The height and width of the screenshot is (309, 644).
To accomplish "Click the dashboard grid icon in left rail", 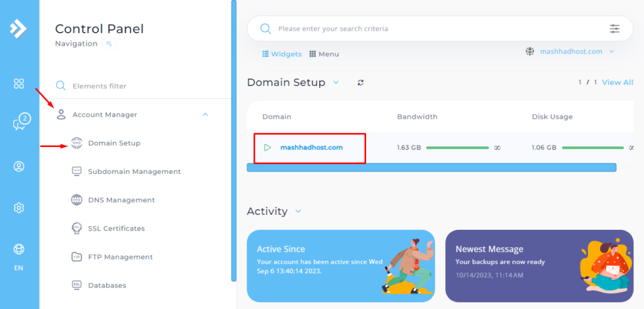I will [19, 84].
